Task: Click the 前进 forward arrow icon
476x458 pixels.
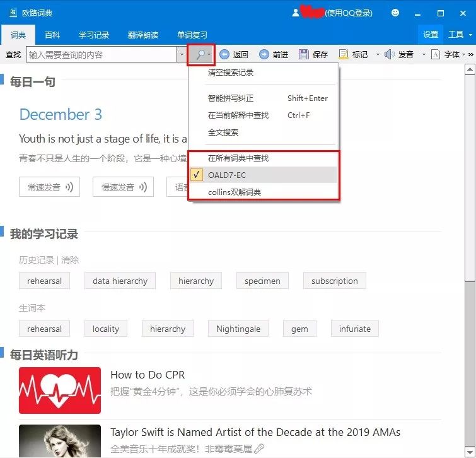Action: click(264, 55)
